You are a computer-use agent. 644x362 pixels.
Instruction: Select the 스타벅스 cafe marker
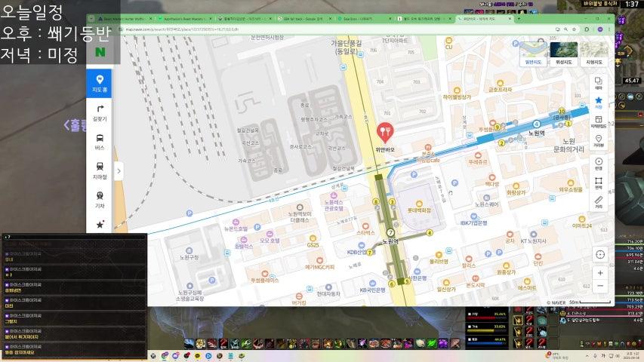tap(365, 229)
